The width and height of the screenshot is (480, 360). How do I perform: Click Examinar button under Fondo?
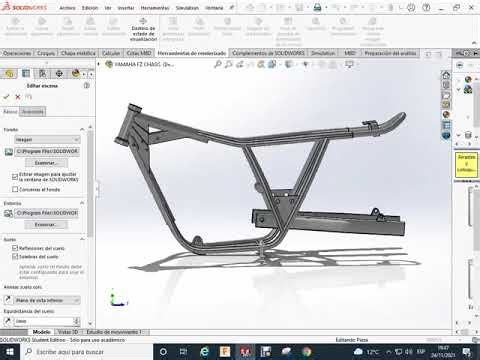pos(46,163)
